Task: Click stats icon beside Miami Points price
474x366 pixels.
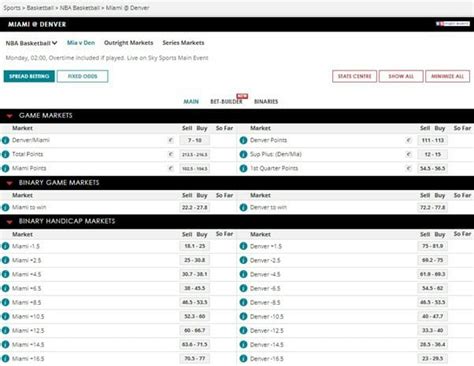Action: click(171, 168)
